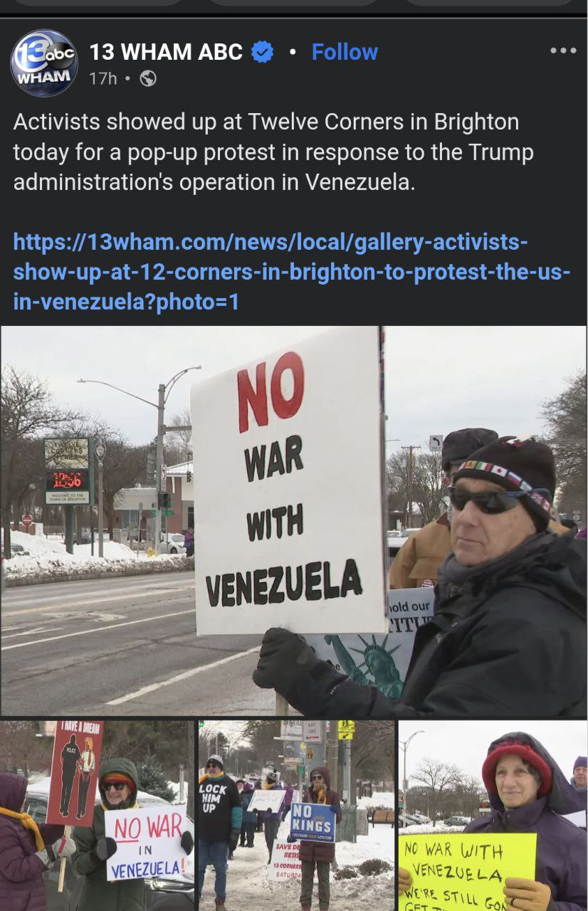This screenshot has width=588, height=911.
Task: Open the No Kings sign photo
Action: (296, 816)
